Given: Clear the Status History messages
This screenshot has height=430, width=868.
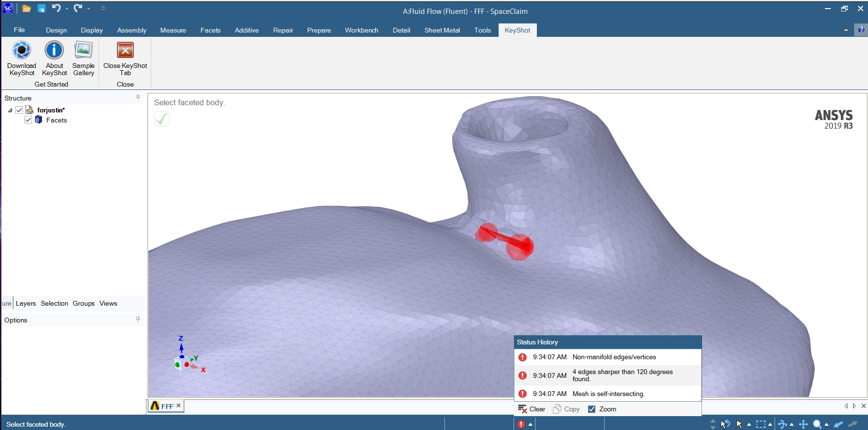Looking at the screenshot, I should point(532,409).
